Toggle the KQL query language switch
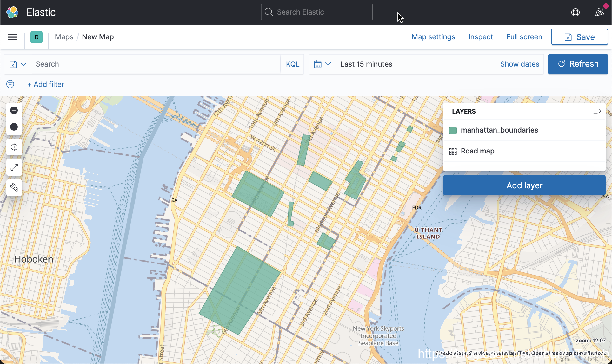612x364 pixels. (292, 64)
